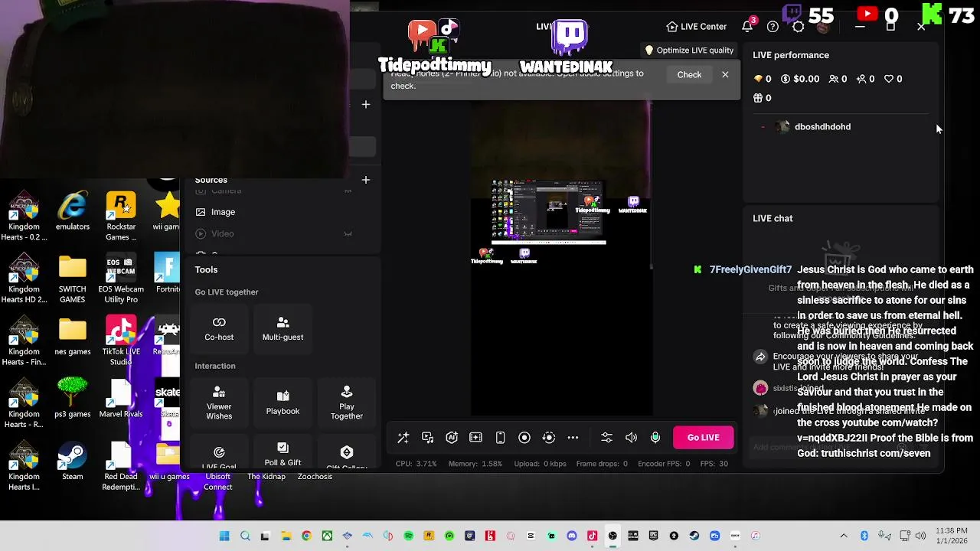This screenshot has height=551, width=980.
Task: Open the help question mark icon
Action: (773, 27)
